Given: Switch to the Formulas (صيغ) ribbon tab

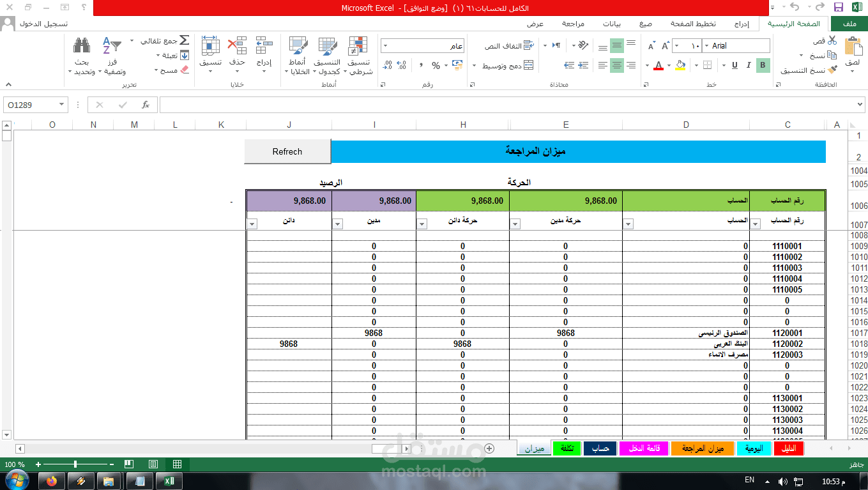Looking at the screenshot, I should pyautogui.click(x=646, y=24).
